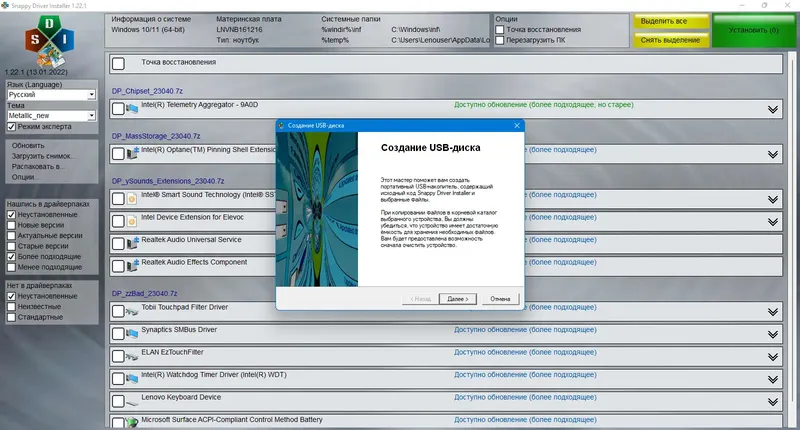Enable Перезагрузить ПК option
Image resolution: width=800 pixels, height=430 pixels.
(x=500, y=40)
